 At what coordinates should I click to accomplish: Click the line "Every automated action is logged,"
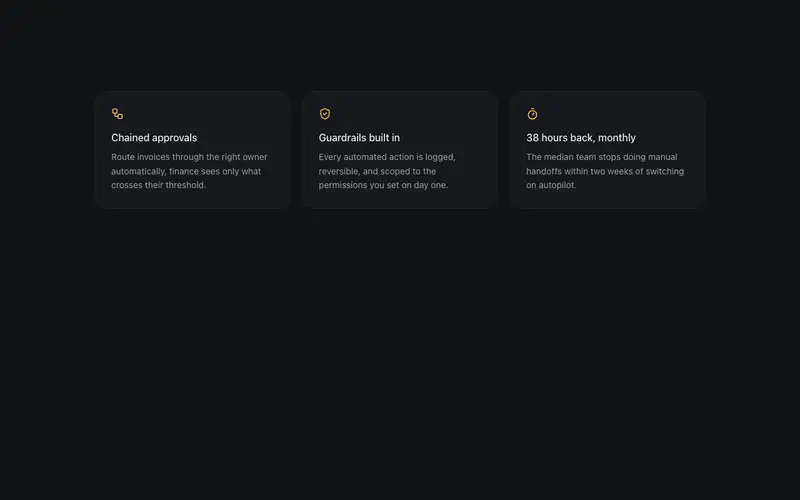387,157
